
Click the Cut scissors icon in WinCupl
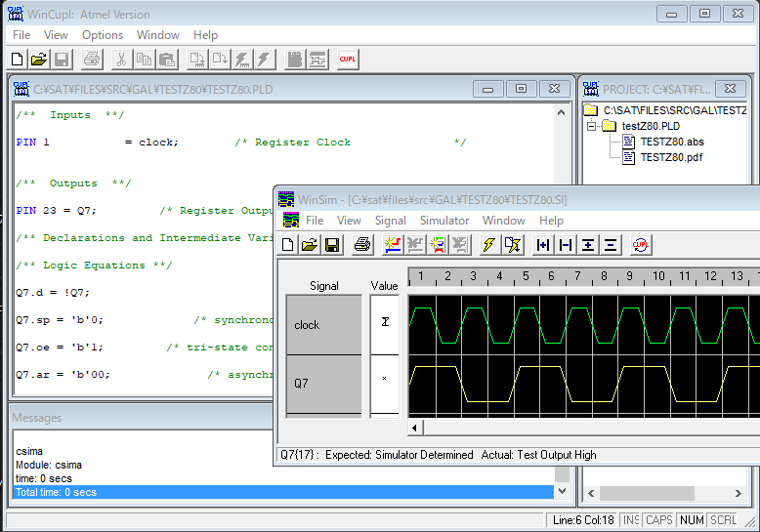point(122,60)
